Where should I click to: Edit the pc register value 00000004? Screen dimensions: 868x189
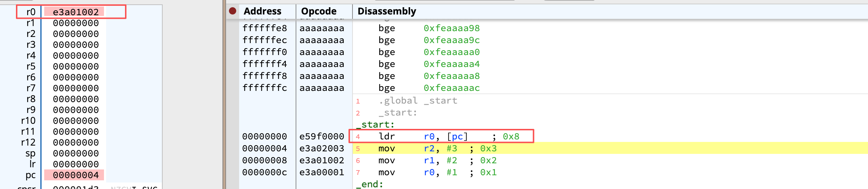click(75, 175)
